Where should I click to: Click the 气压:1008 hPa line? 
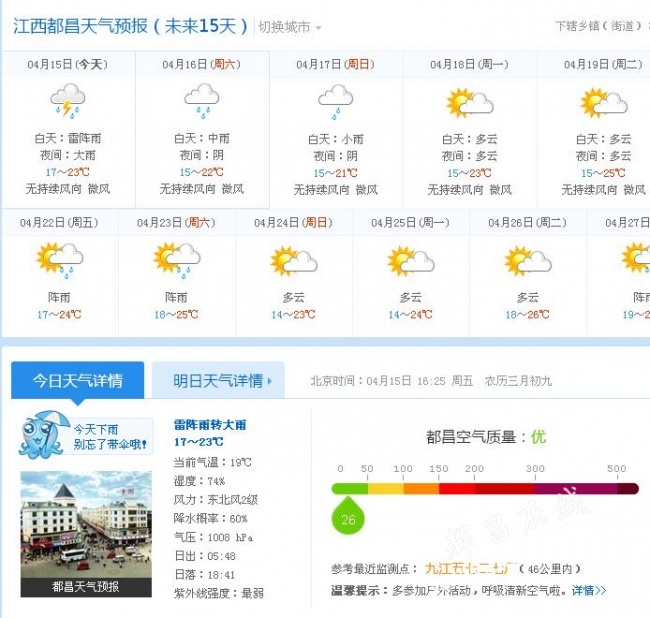213,537
